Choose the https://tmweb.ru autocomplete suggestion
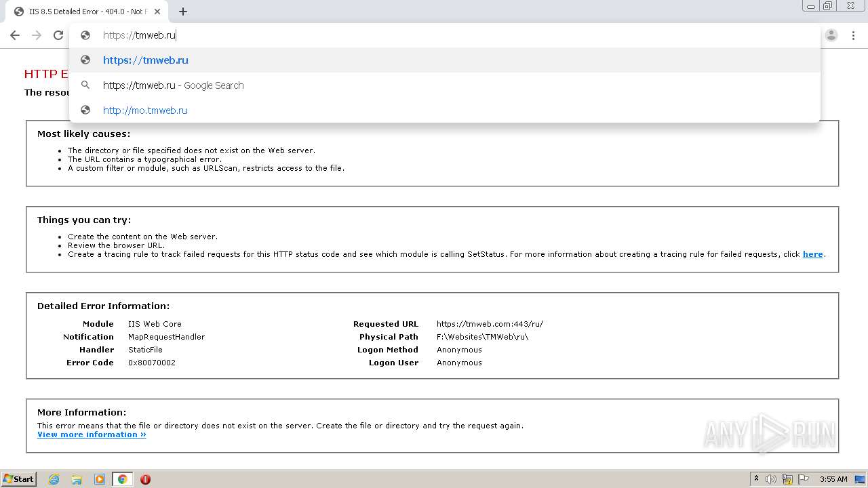Screen dimensions: 868x488 444,60
